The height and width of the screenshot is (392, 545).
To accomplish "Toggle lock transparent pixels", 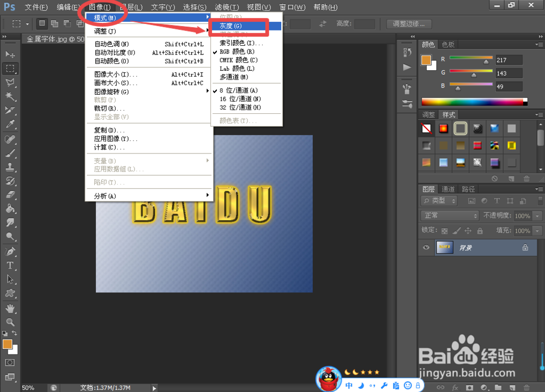I will (445, 230).
